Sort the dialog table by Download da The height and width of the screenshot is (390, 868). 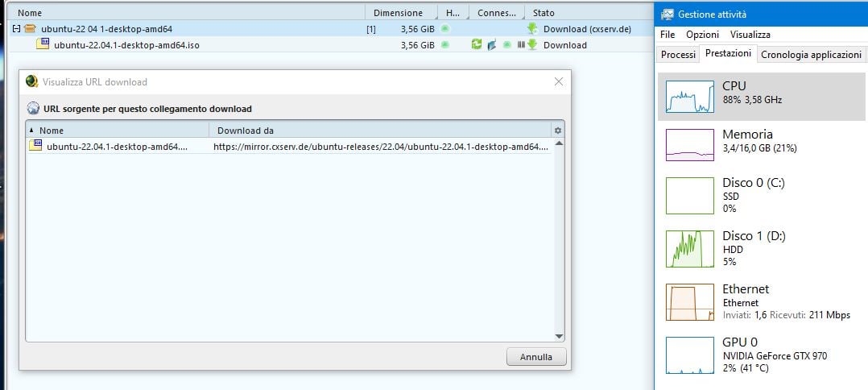pos(380,131)
